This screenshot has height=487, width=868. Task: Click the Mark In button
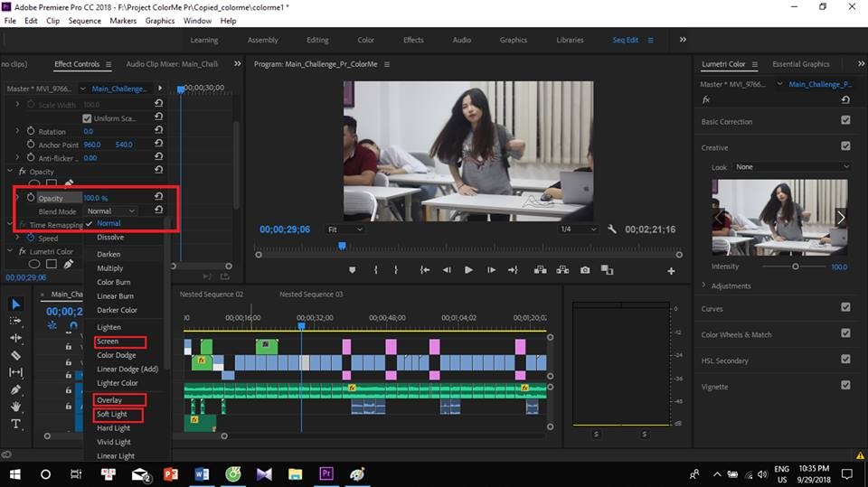376,270
